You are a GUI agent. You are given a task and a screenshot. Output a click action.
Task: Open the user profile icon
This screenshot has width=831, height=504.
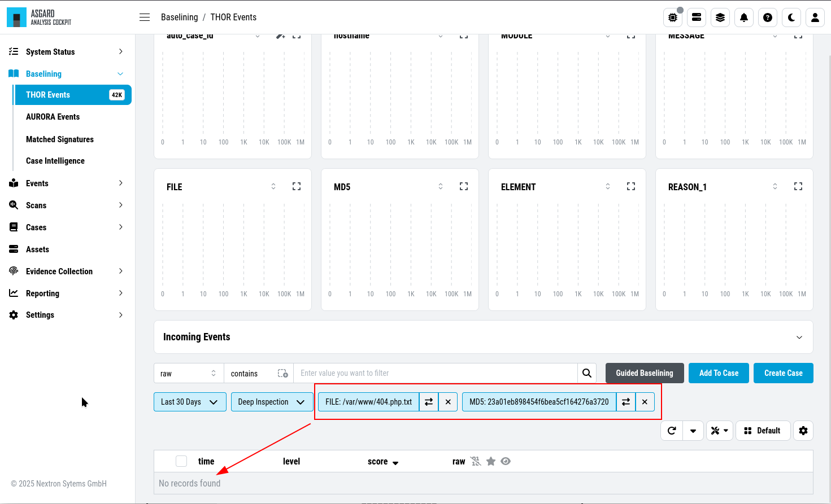pos(815,17)
